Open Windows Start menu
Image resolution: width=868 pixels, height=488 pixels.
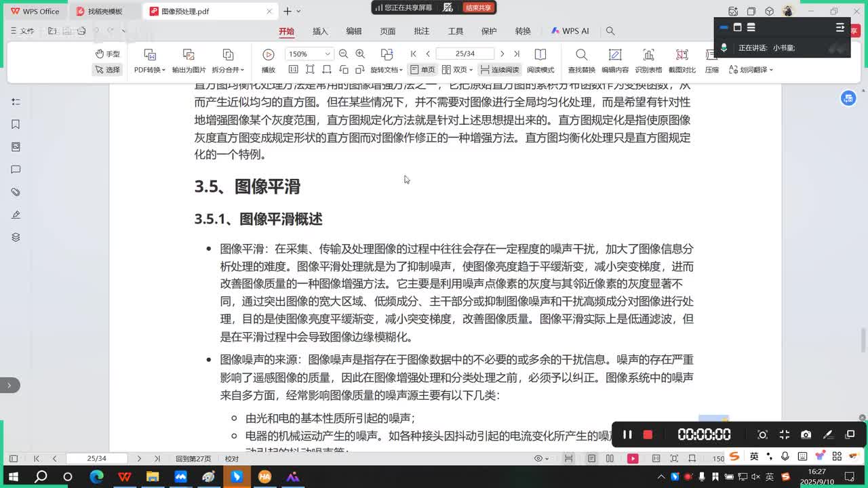[x=13, y=476]
